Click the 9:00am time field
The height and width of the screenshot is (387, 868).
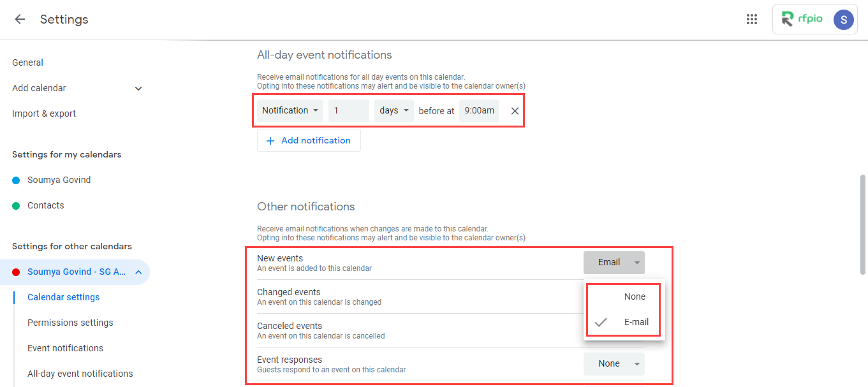tap(479, 111)
